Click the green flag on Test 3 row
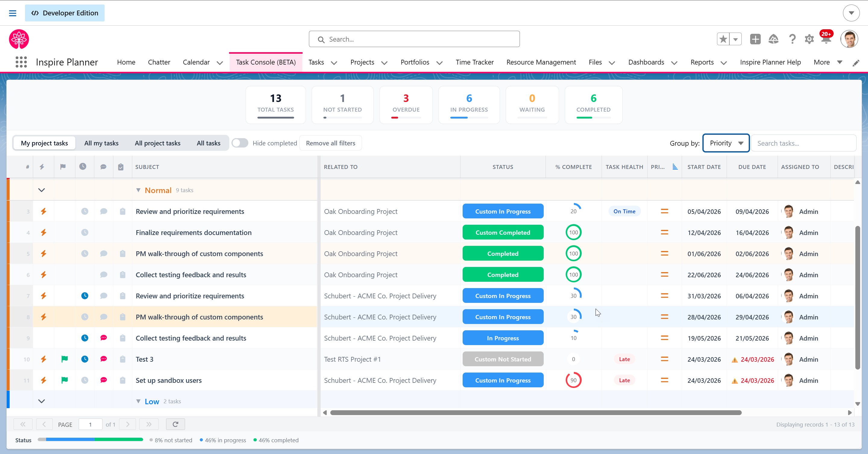Image resolution: width=868 pixels, height=454 pixels. (x=64, y=359)
